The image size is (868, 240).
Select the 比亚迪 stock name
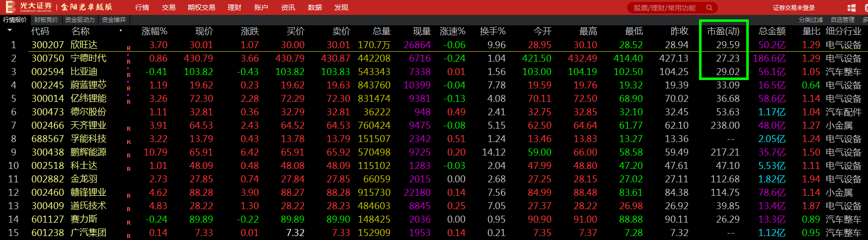[84, 72]
